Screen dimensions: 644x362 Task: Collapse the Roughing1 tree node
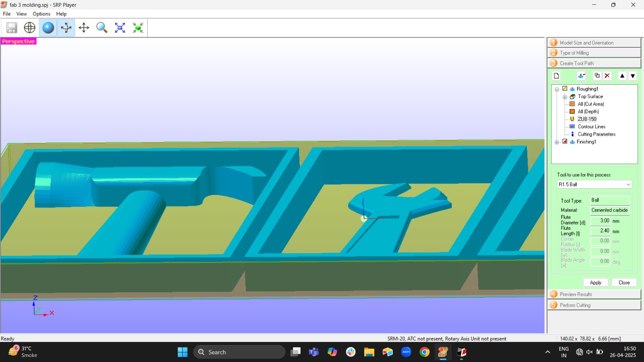pos(557,89)
